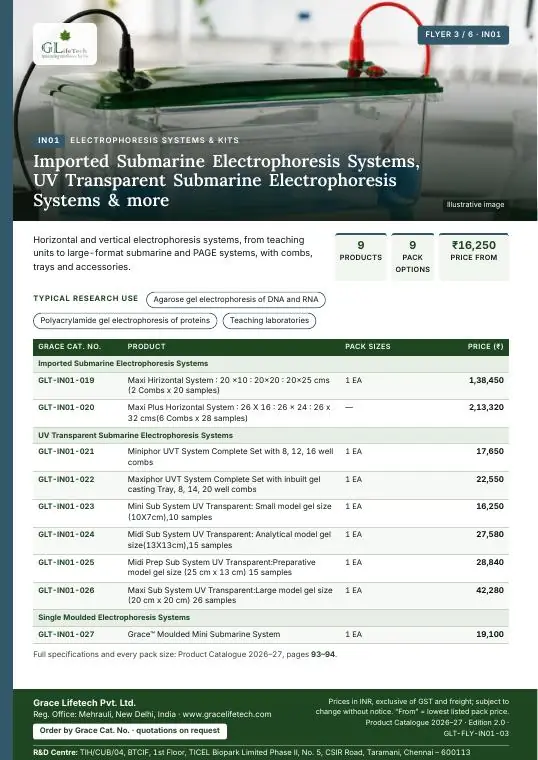Click the GLT-FLY-IN01-03 document code

pyautogui.click(x=476, y=733)
